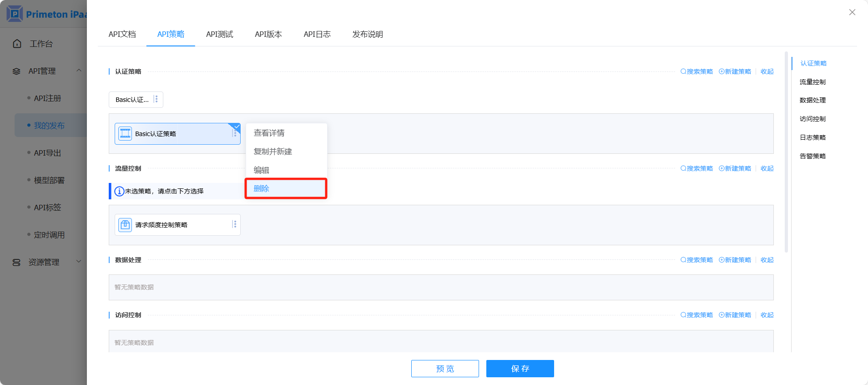868x385 pixels.
Task: Click the 工作台 home icon
Action: pos(17,44)
